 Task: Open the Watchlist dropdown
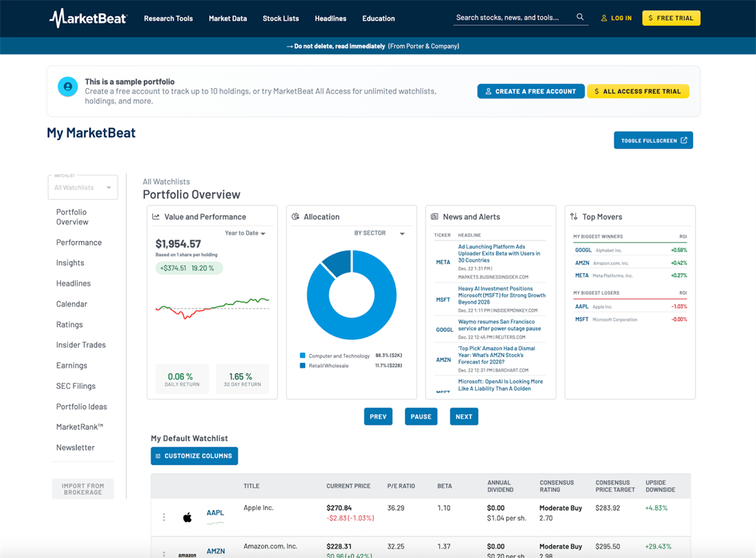[83, 187]
